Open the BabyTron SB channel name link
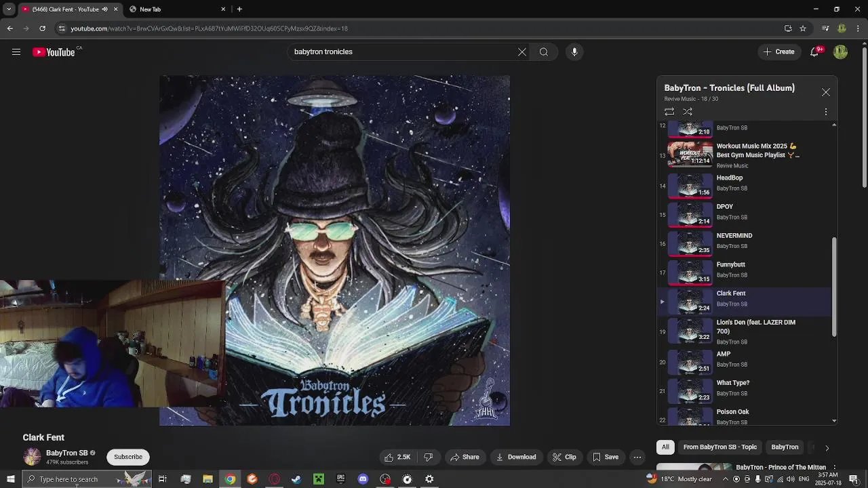Screen dimensions: 868x488 point(66,453)
